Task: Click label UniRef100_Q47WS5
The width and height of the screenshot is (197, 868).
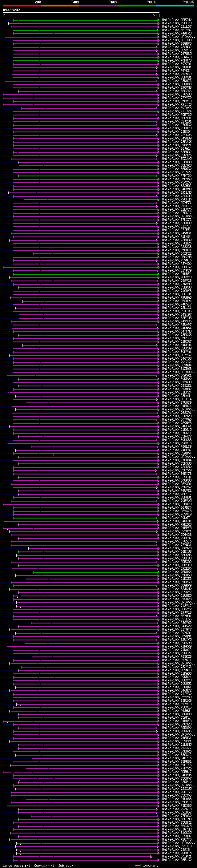Action: (x=177, y=54)
